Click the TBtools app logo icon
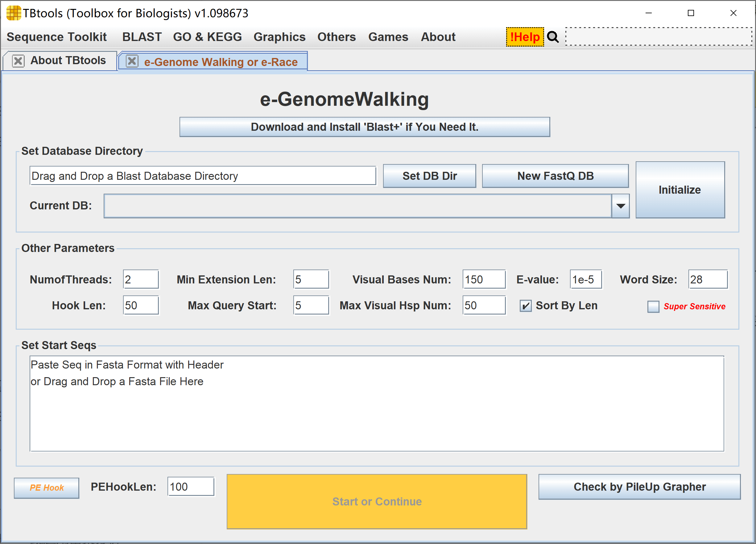Viewport: 756px width, 544px height. [x=14, y=13]
